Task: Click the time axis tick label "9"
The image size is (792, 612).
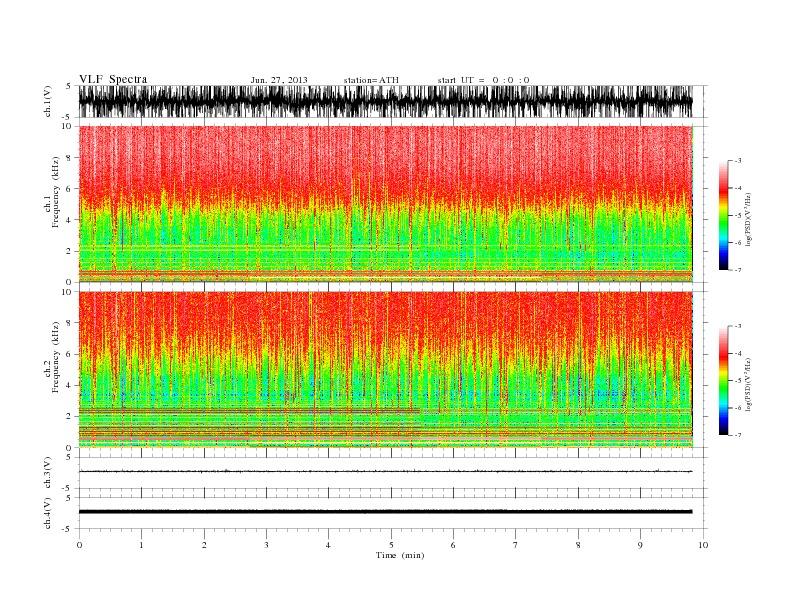Action: click(x=640, y=545)
